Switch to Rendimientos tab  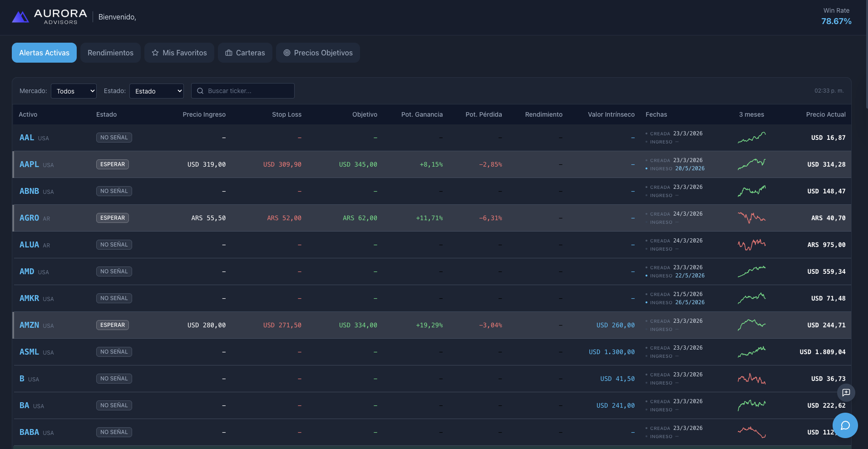110,53
